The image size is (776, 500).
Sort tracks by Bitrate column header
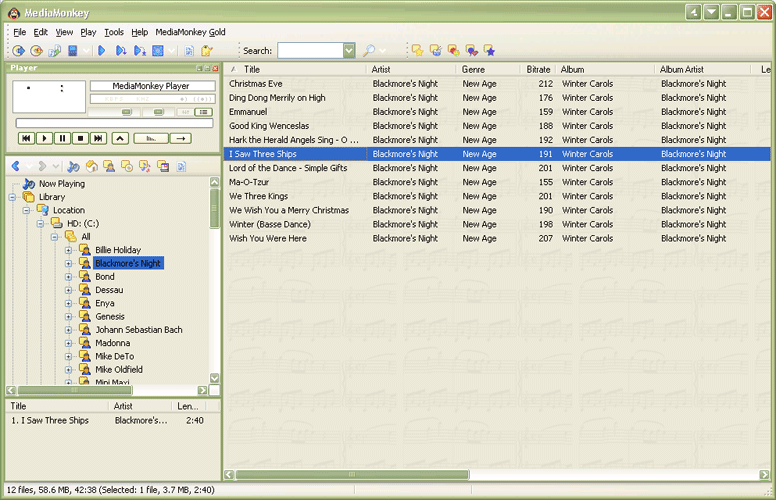[x=538, y=69]
